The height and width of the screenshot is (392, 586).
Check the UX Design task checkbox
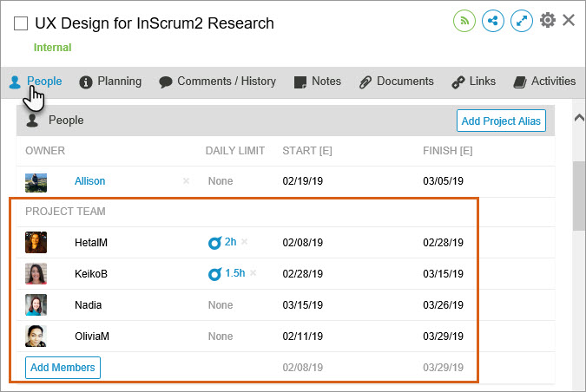(21, 24)
